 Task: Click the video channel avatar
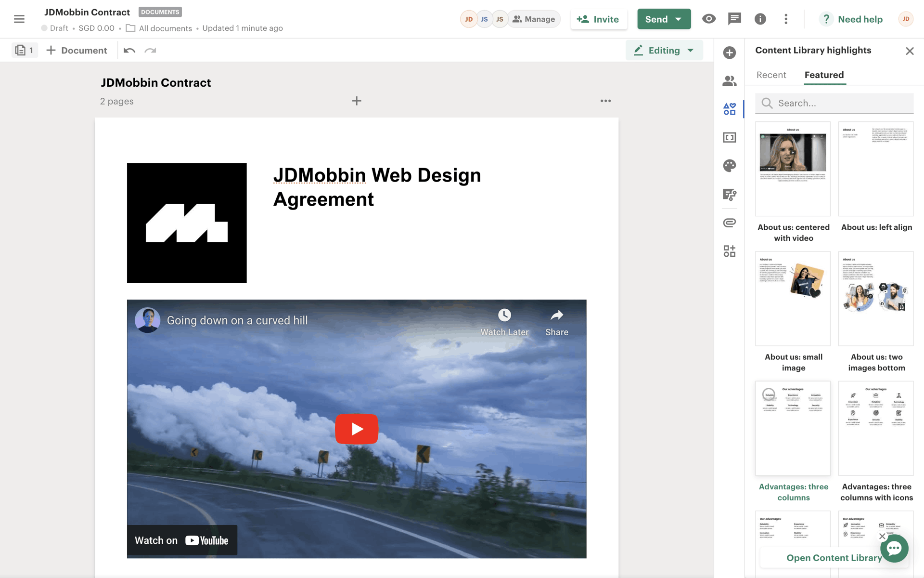coord(148,320)
